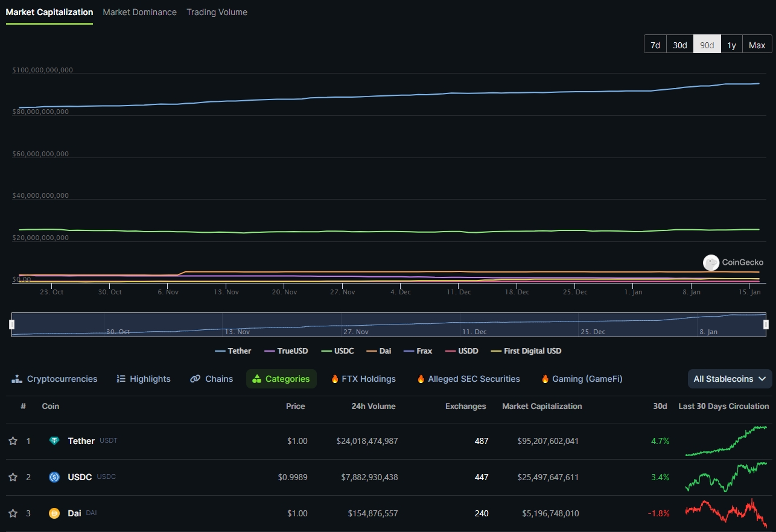Sort table by Market Capitalization column
Viewport: 776px width, 532px height.
click(542, 406)
